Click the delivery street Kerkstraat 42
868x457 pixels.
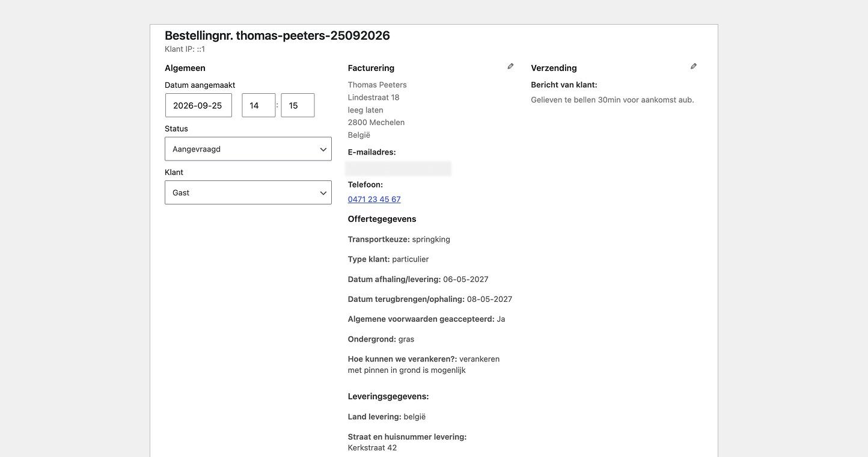coord(372,448)
